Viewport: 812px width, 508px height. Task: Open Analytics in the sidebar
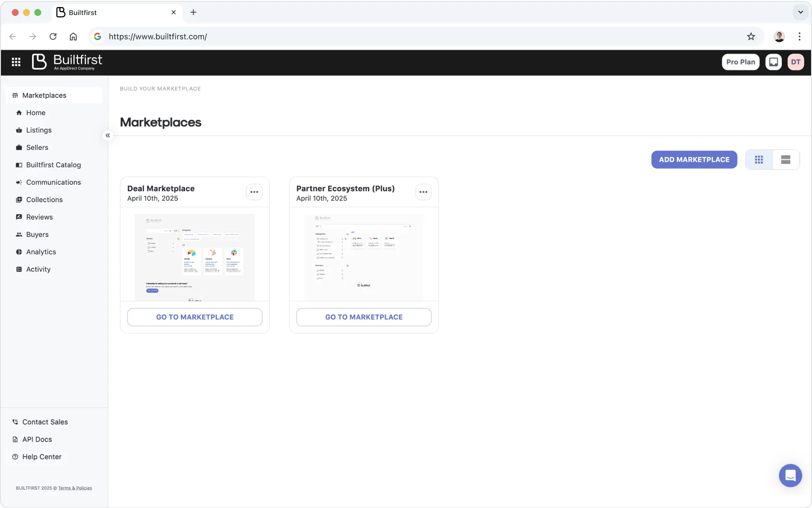pyautogui.click(x=41, y=252)
